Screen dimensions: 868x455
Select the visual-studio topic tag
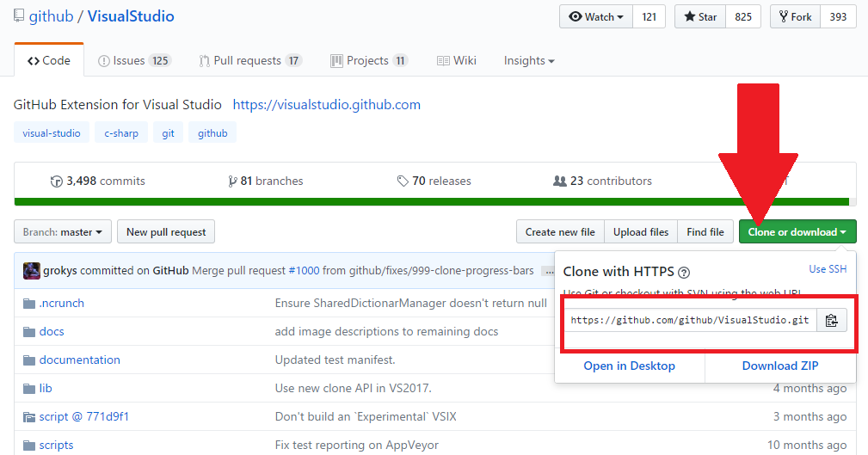[52, 132]
